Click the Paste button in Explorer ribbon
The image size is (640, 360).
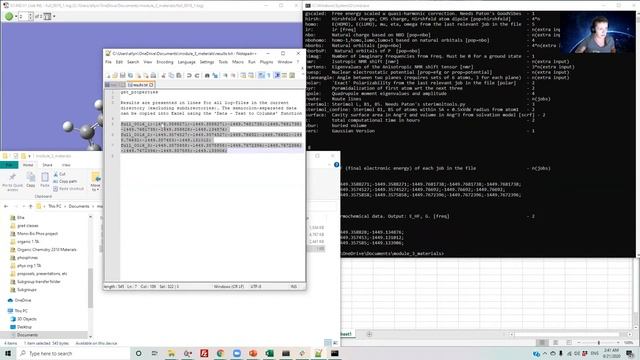pos(45,180)
